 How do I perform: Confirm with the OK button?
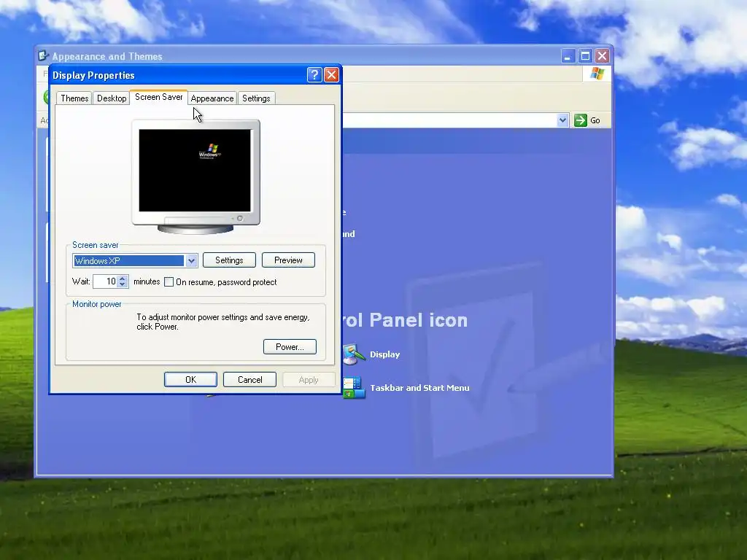[x=190, y=379]
